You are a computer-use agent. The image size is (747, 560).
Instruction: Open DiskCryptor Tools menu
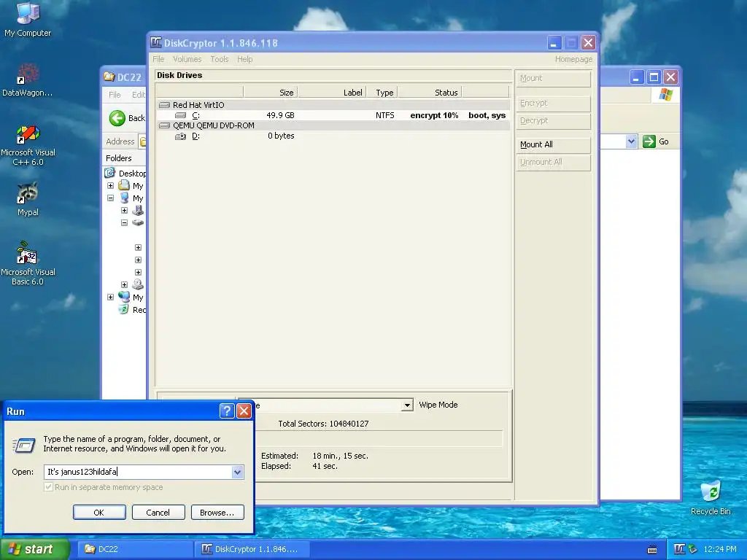coord(220,59)
